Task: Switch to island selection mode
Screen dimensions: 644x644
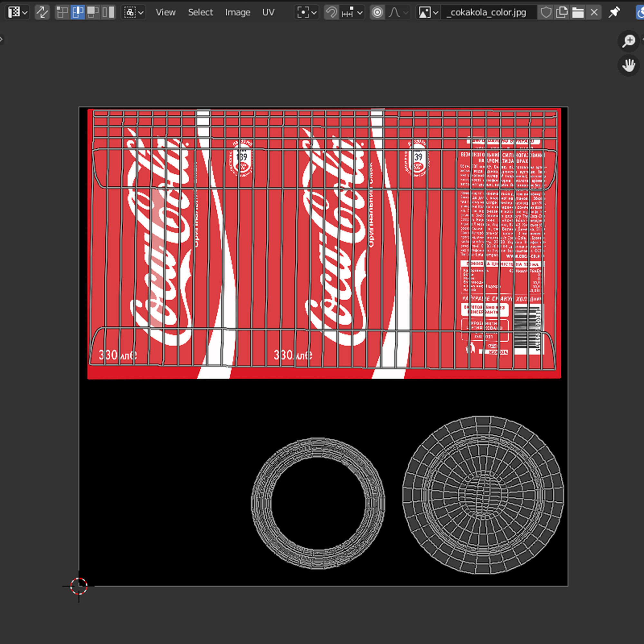Action: click(x=108, y=13)
